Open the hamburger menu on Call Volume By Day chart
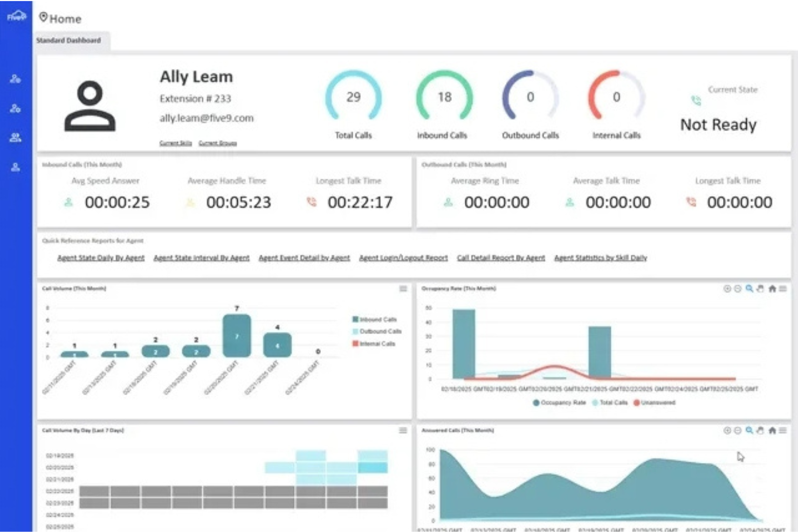The width and height of the screenshot is (798, 532). coord(403,430)
